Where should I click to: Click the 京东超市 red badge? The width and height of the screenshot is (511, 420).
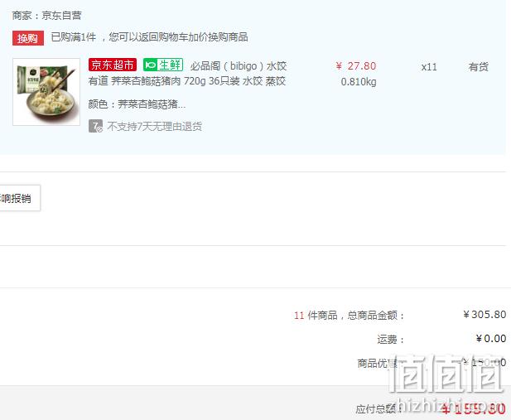[113, 65]
